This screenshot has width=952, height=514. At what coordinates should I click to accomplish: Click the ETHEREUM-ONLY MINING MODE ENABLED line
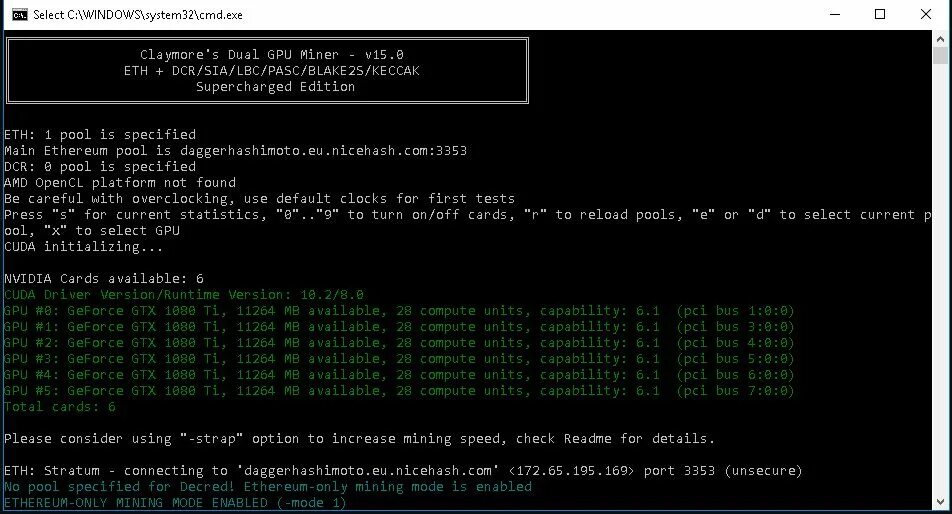175,502
